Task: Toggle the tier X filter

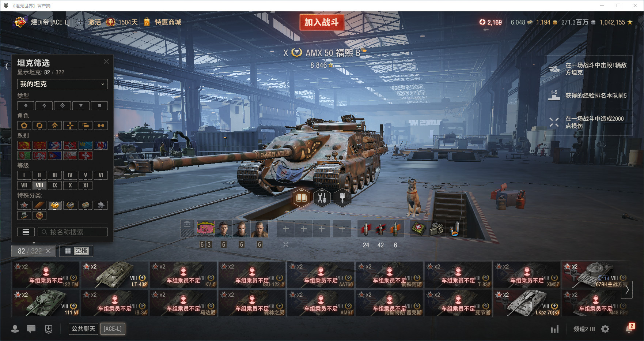Action: click(70, 185)
